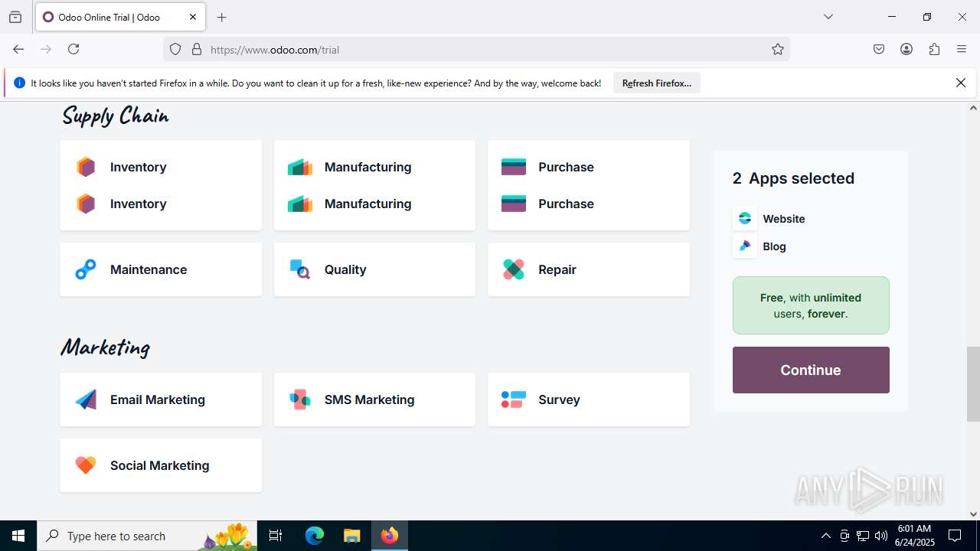Click the page vertical scrollbar thumb

pyautogui.click(x=973, y=383)
